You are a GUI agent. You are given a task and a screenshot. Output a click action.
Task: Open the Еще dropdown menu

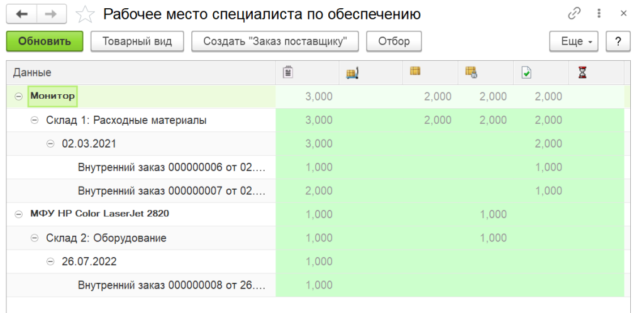coord(574,41)
